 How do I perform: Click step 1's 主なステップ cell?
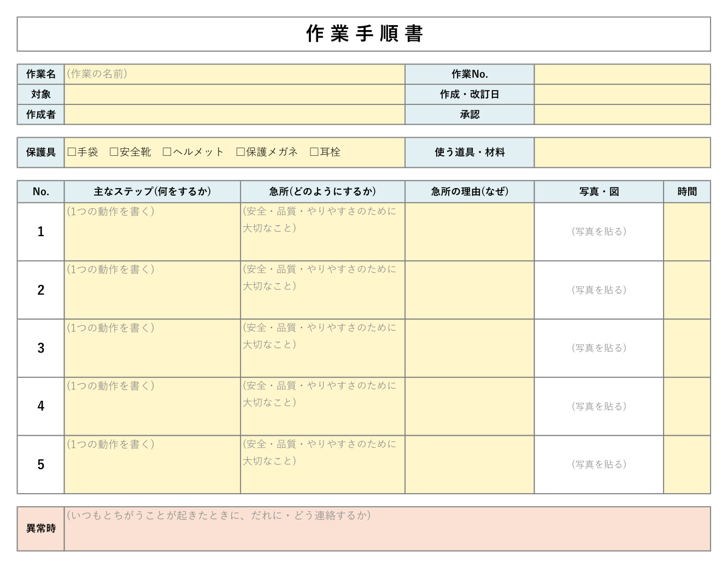(152, 232)
